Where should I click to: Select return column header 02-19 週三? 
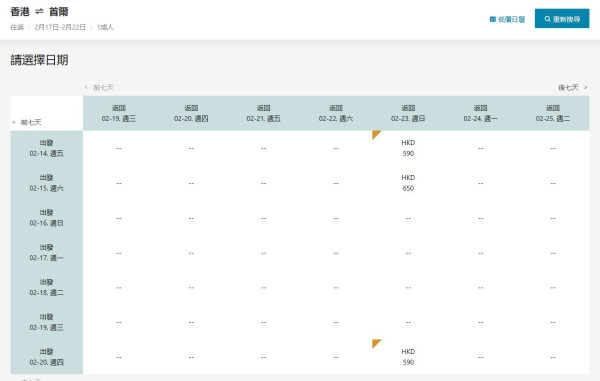click(119, 113)
